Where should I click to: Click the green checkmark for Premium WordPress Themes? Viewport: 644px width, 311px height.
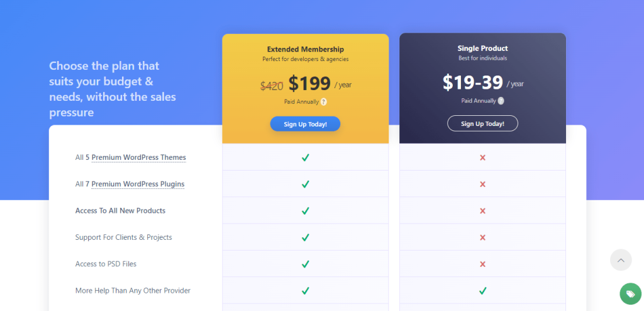point(305,157)
